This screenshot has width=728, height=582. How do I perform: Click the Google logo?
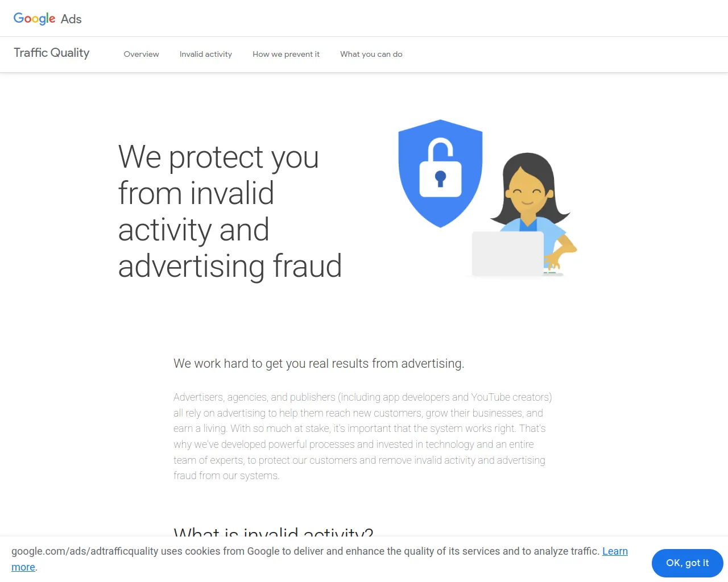[34, 19]
